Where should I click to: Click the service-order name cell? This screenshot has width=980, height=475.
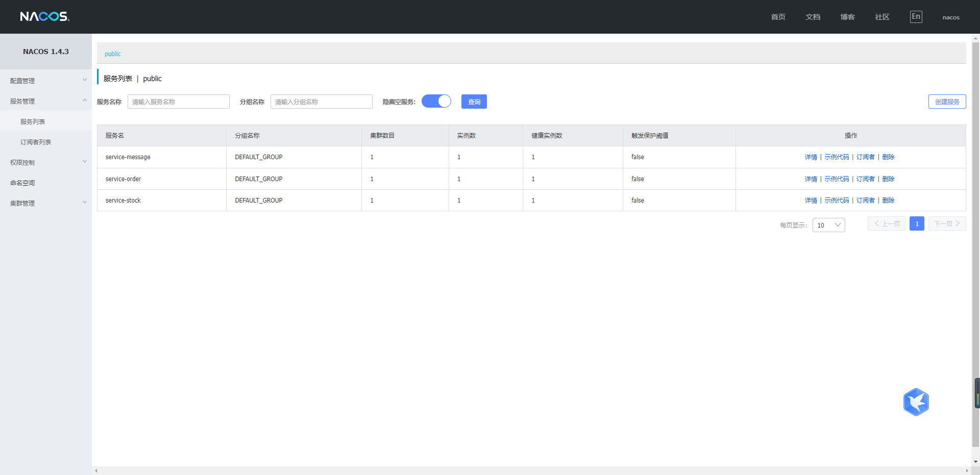point(162,179)
